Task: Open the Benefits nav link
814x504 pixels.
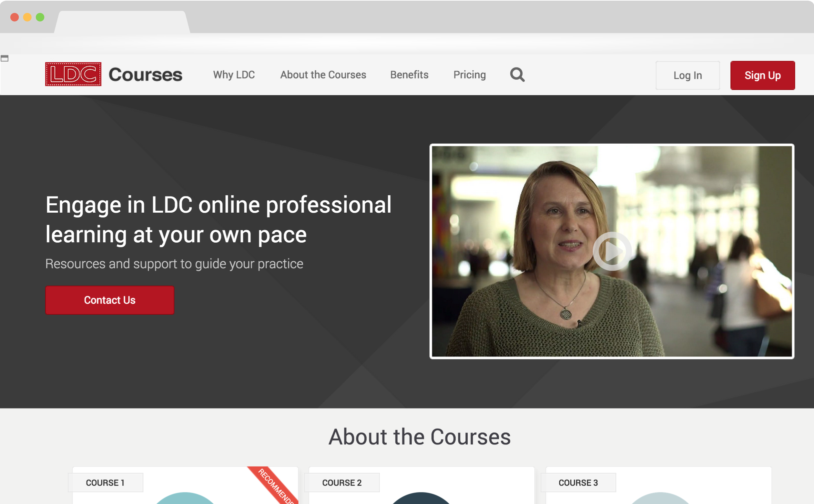Action: [409, 75]
